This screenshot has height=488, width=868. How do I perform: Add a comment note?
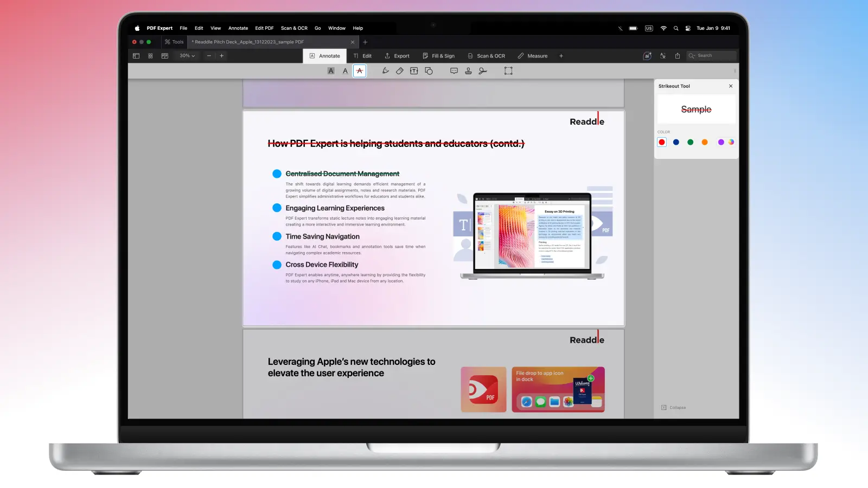[454, 71]
